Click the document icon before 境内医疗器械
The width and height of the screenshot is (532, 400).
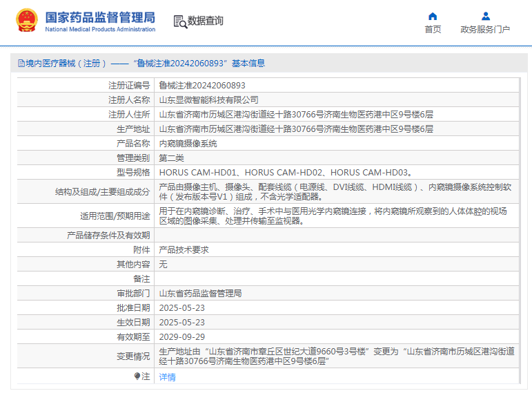coord(20,64)
